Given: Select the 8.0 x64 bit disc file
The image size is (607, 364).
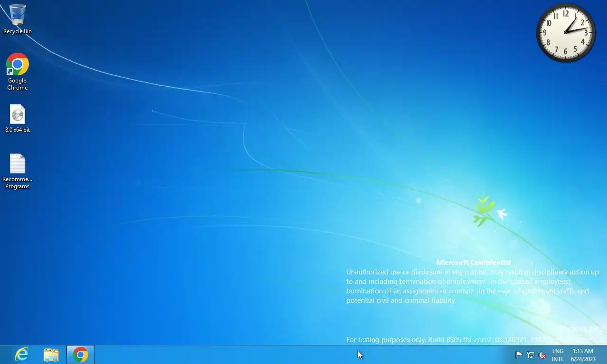Looking at the screenshot, I should pyautogui.click(x=18, y=118).
